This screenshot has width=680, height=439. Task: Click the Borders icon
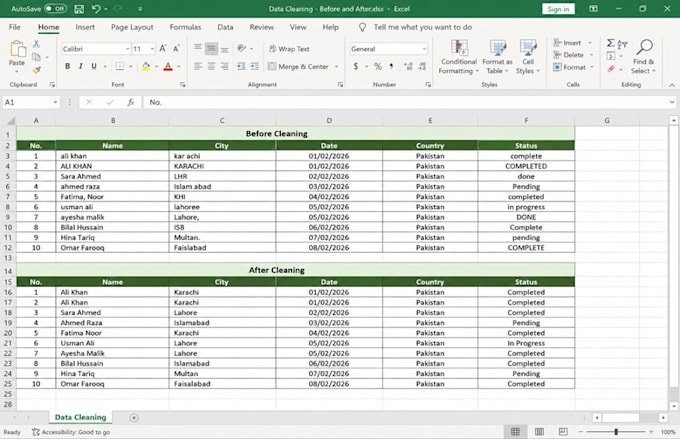(119, 66)
